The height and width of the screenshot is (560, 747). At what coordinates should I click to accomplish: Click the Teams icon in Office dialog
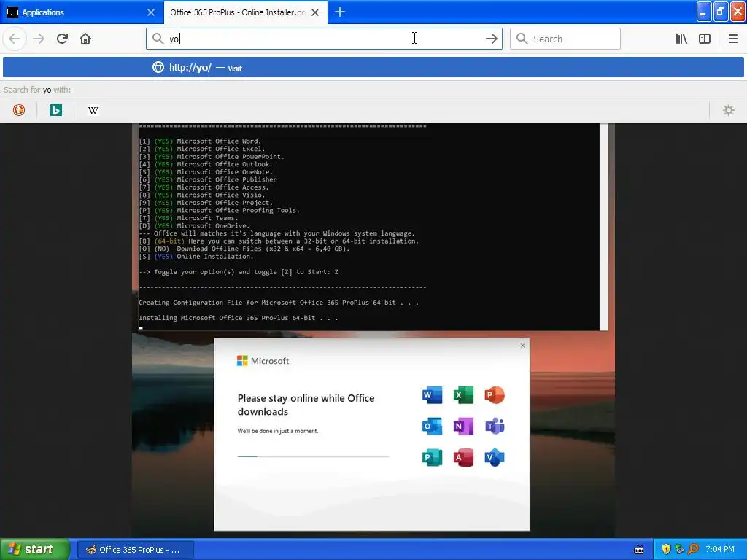pyautogui.click(x=495, y=426)
